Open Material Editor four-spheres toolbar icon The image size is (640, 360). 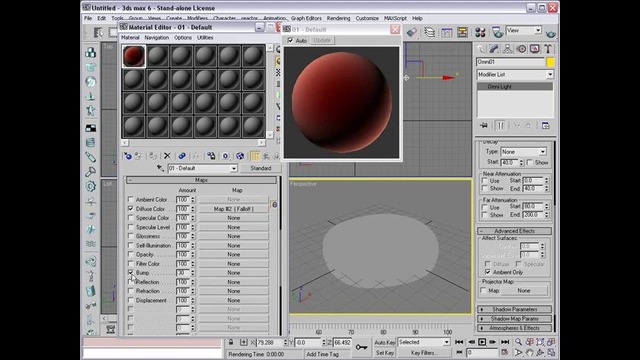480,32
